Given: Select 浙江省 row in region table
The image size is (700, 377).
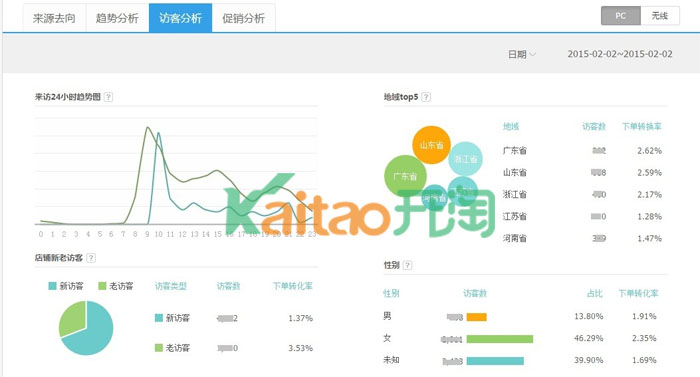Looking at the screenshot, I should [x=582, y=194].
